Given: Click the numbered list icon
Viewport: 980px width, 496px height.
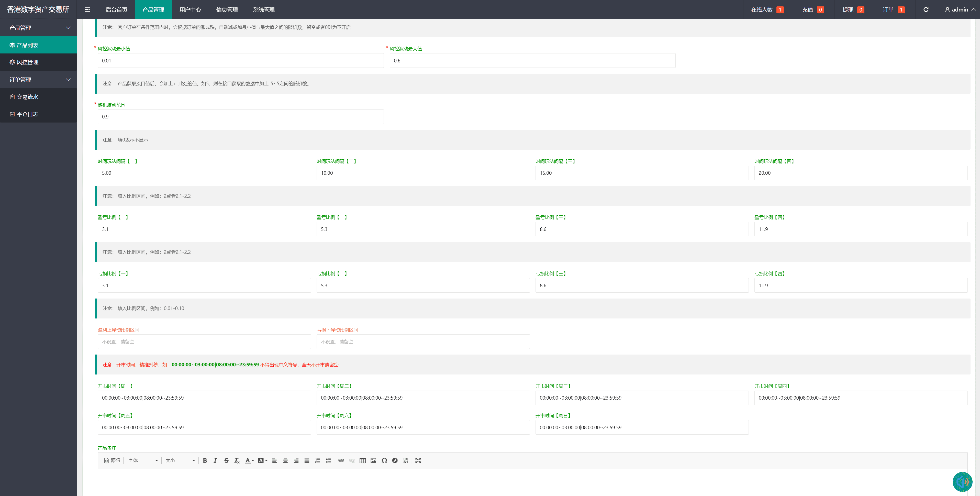Looking at the screenshot, I should (x=317, y=460).
